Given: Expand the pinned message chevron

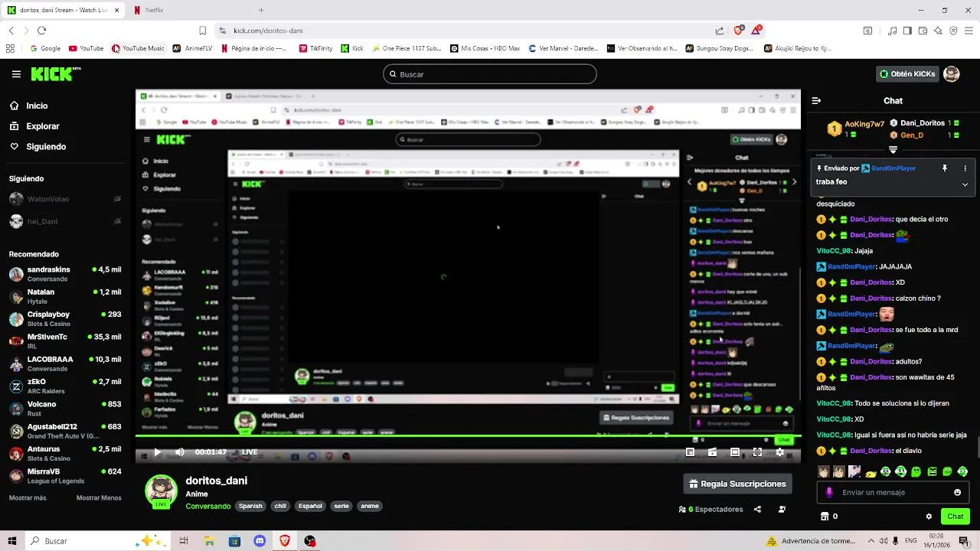Looking at the screenshot, I should [965, 184].
